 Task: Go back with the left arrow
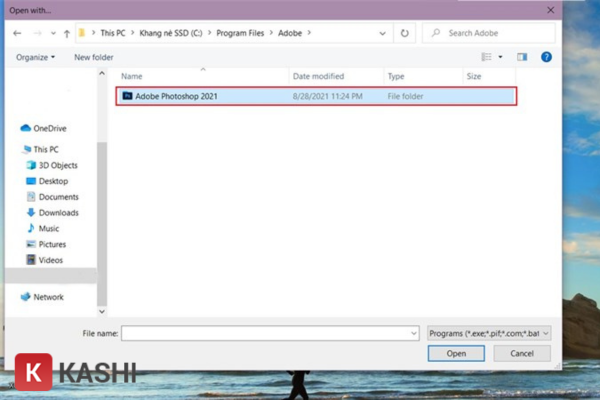pyautogui.click(x=17, y=33)
